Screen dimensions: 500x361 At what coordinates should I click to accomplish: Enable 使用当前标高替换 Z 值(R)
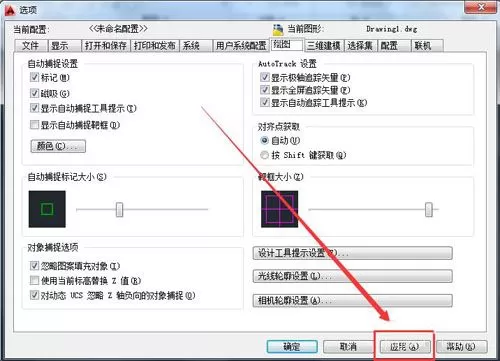(x=34, y=280)
